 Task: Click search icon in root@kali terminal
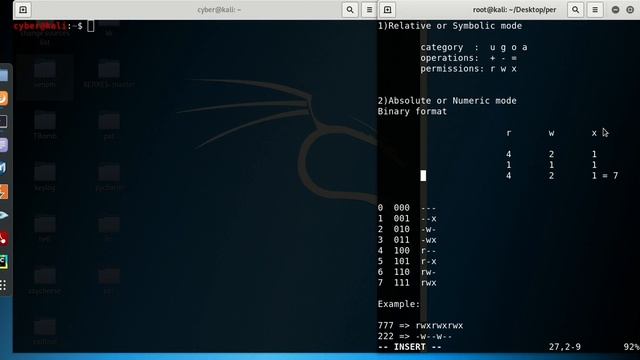576,9
